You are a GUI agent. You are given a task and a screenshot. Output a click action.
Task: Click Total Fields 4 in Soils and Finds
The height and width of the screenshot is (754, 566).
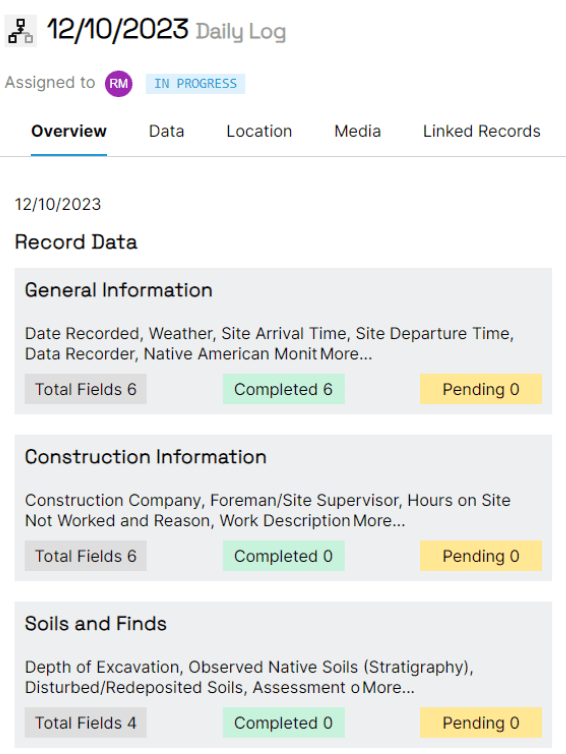(x=86, y=723)
